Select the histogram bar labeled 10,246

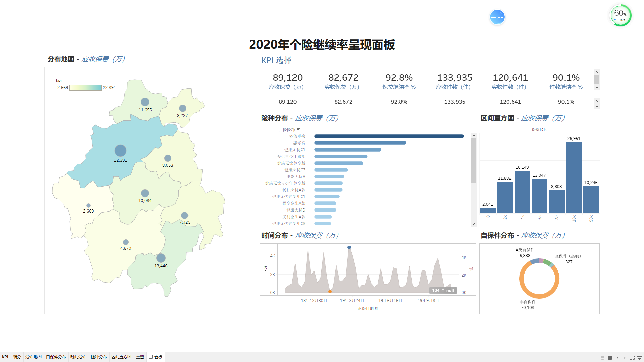coord(591,199)
